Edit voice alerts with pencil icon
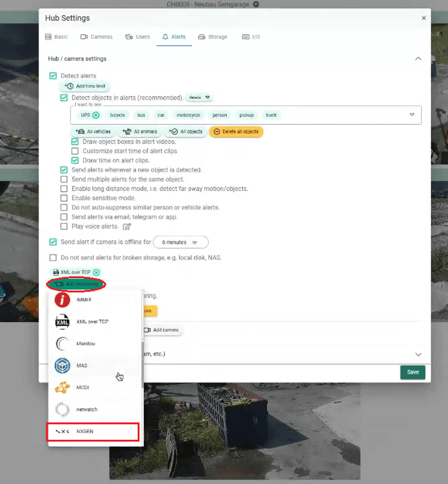This screenshot has height=484, width=448. [127, 226]
